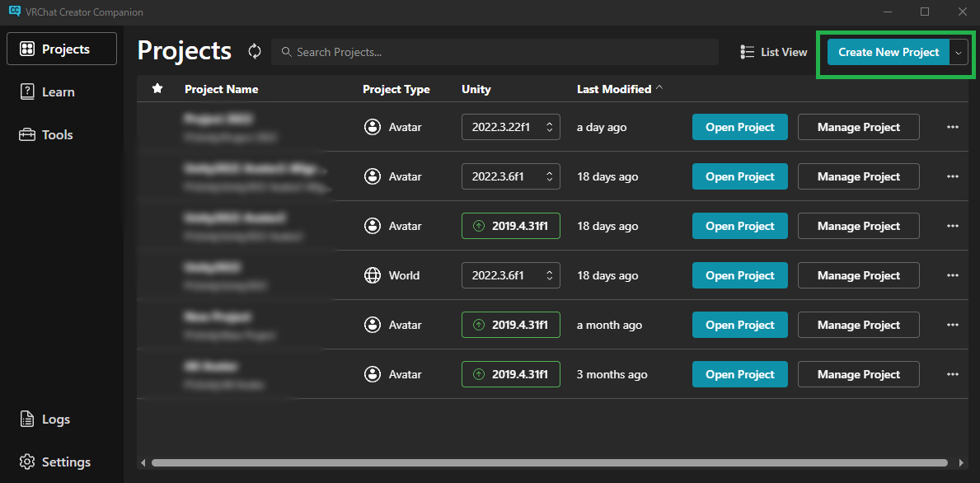Click the star favorites column header
980x483 pixels.
(157, 89)
